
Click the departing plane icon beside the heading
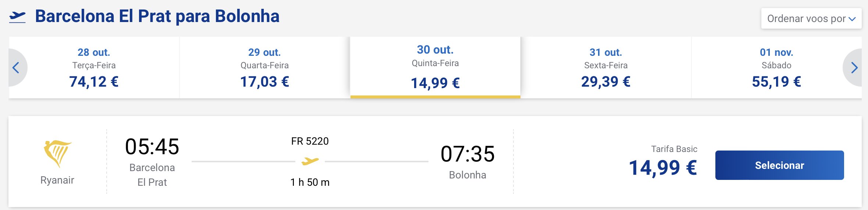coord(17,17)
